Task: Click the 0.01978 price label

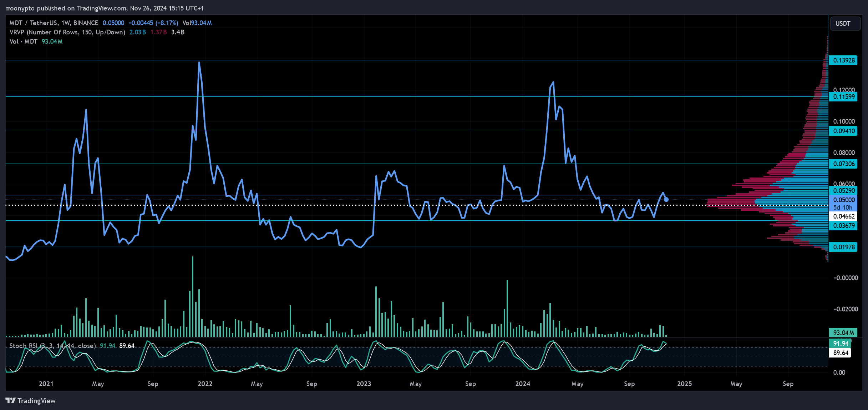Action: click(x=843, y=247)
